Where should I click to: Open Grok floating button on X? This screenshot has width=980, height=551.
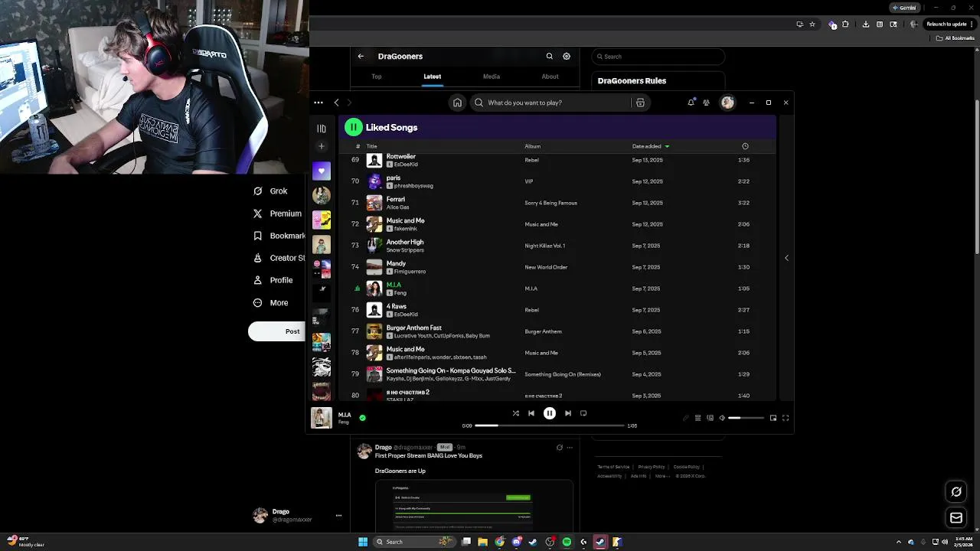[x=956, y=492]
